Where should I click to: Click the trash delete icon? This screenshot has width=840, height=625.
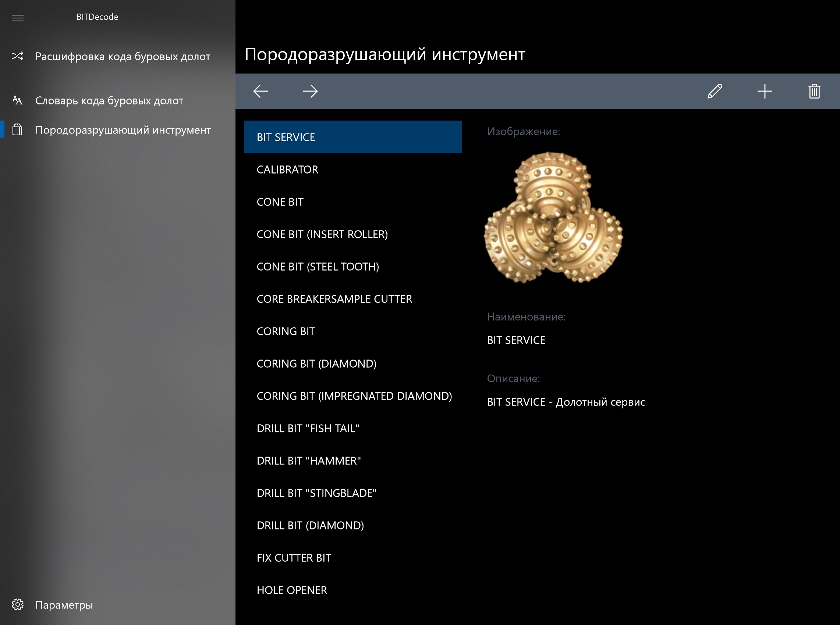pyautogui.click(x=814, y=91)
